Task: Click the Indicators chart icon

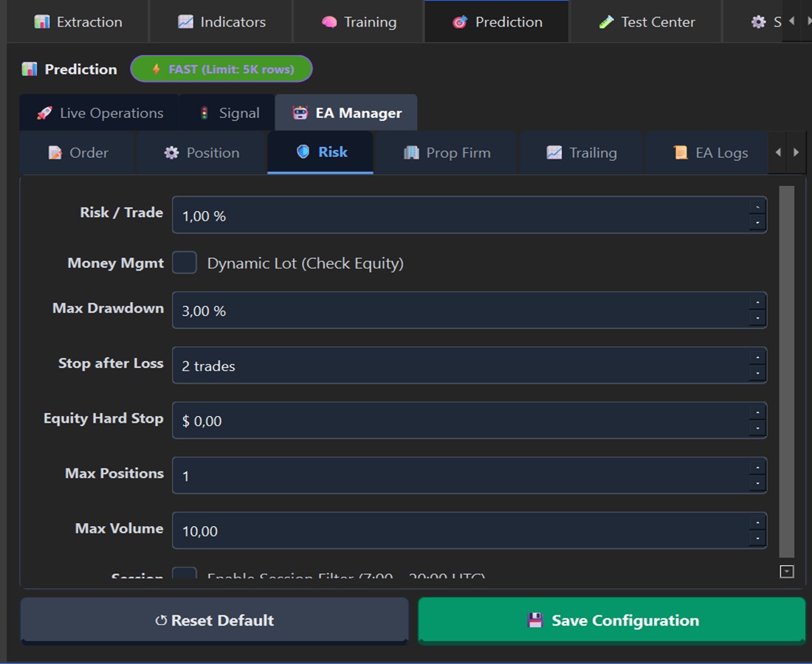Action: [x=185, y=22]
